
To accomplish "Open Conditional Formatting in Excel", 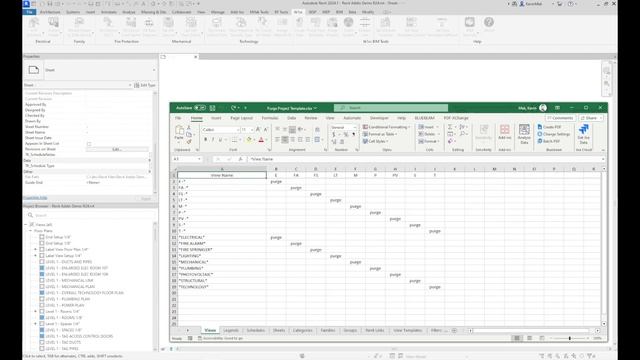I will (x=386, y=127).
